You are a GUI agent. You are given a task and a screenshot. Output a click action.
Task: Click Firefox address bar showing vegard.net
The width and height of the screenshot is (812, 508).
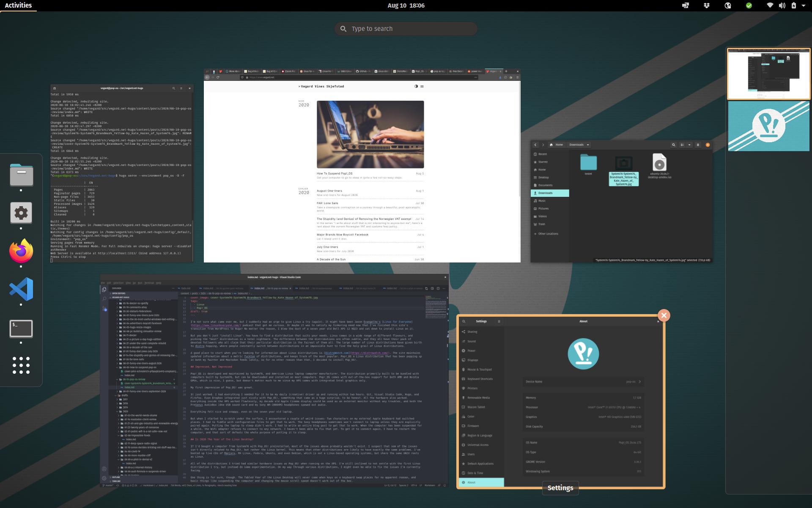coord(359,77)
